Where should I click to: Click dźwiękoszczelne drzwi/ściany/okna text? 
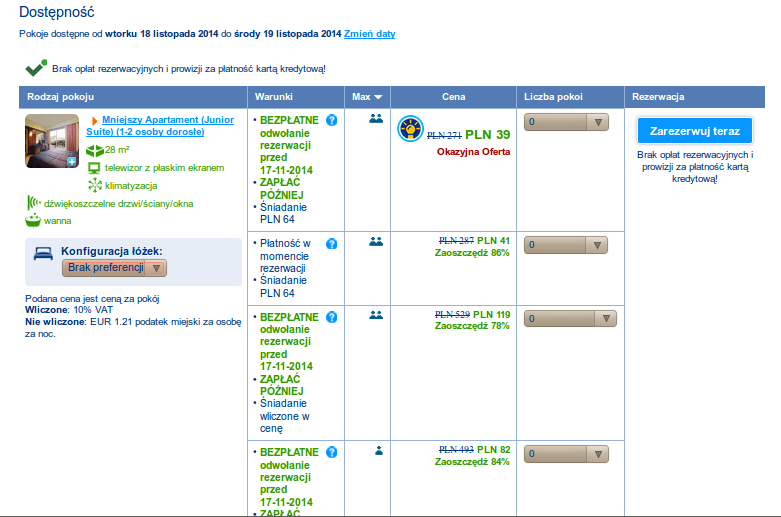tap(119, 204)
